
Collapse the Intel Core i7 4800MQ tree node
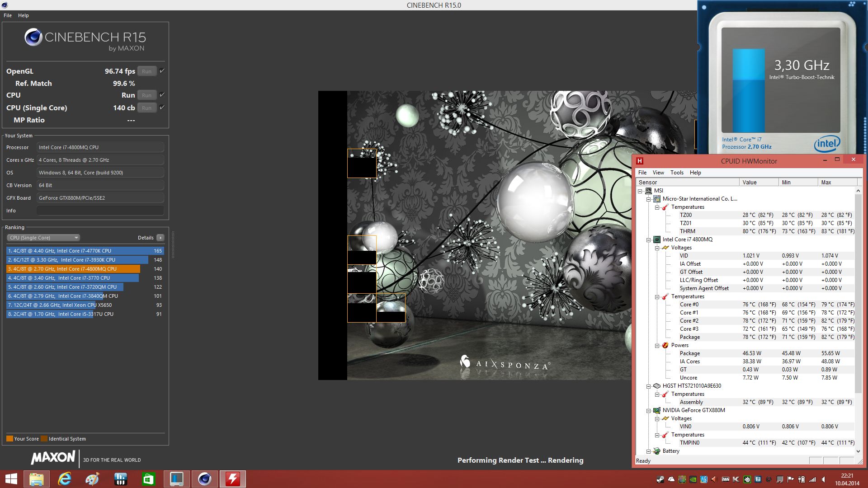tap(648, 240)
